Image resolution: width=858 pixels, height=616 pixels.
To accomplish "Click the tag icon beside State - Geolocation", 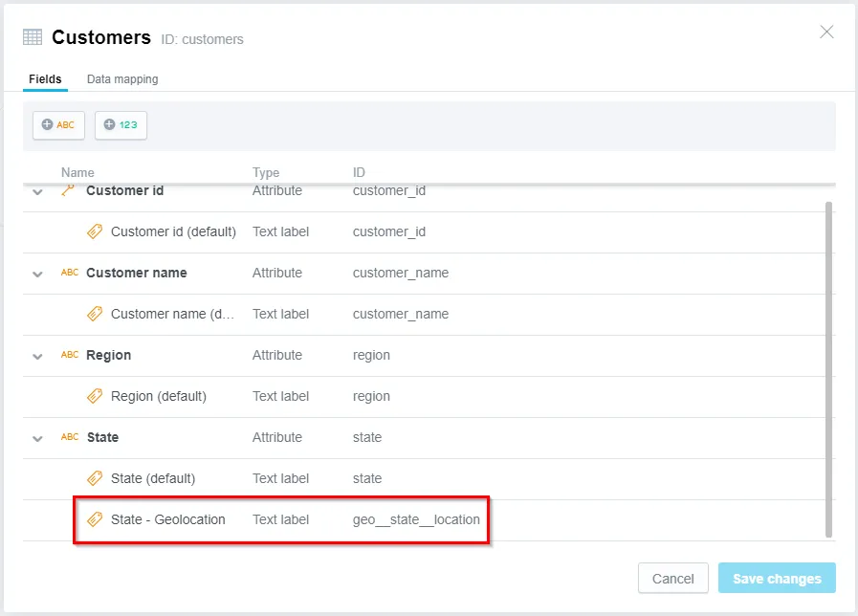I will [x=95, y=519].
